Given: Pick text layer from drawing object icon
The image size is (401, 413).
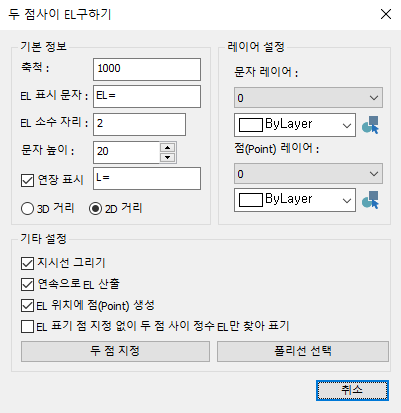Looking at the screenshot, I should click(371, 125).
